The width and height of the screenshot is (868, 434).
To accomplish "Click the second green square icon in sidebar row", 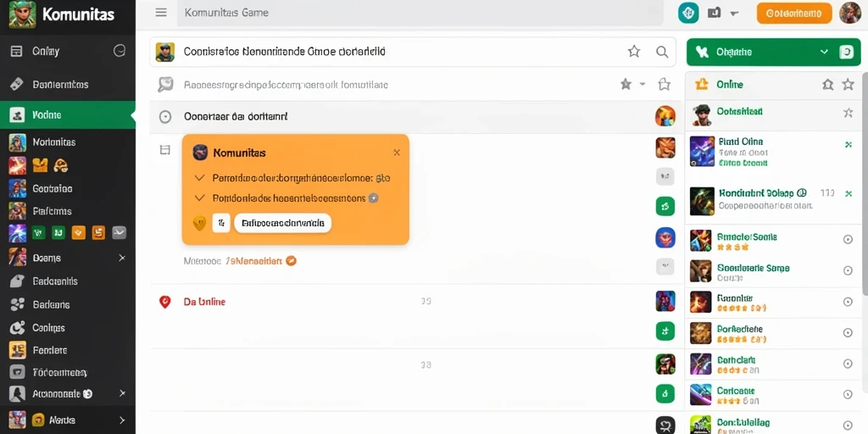I will pyautogui.click(x=58, y=232).
